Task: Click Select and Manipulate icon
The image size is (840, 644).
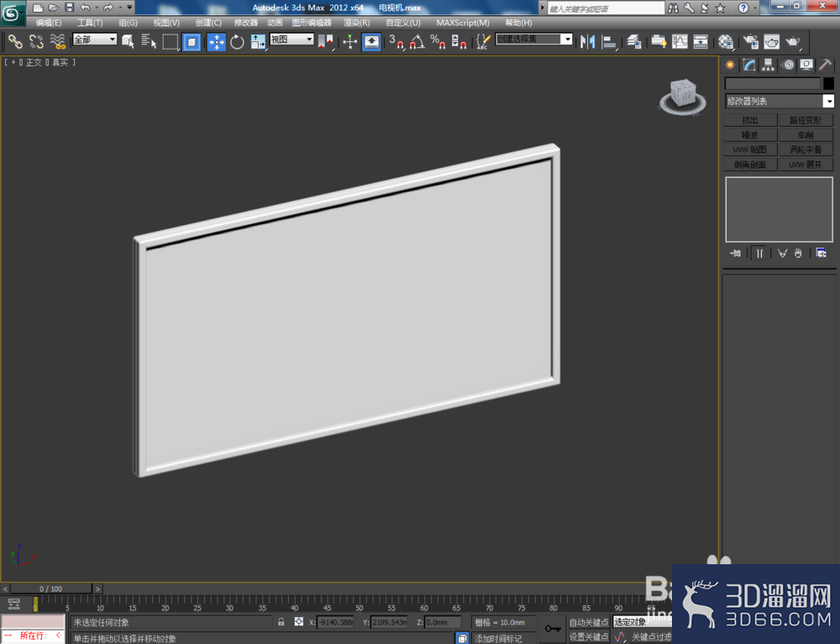Action: click(349, 42)
